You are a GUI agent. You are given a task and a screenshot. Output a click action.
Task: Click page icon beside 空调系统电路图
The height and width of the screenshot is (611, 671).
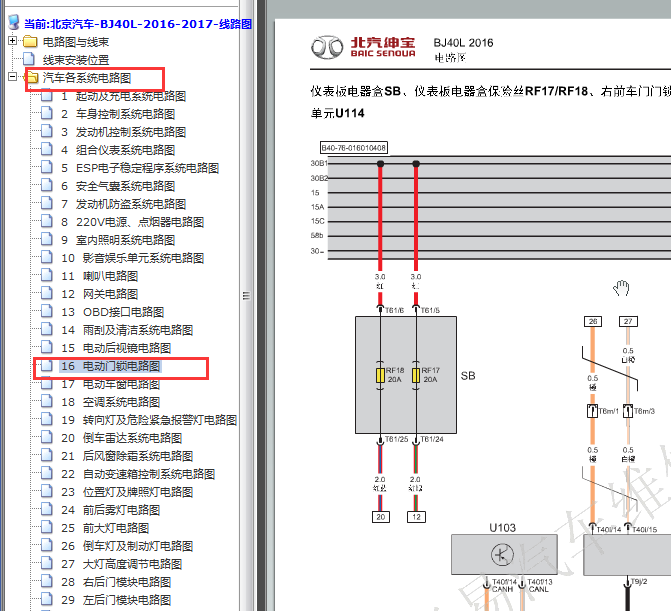47,400
